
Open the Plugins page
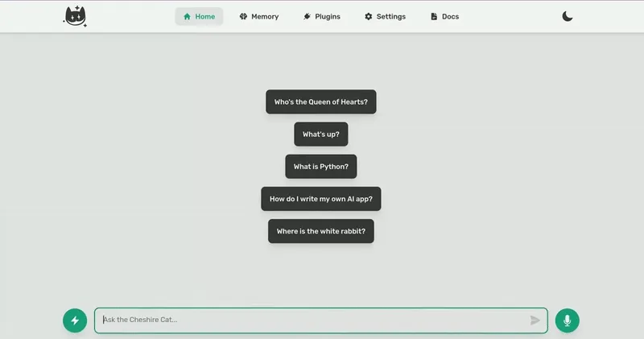click(322, 16)
